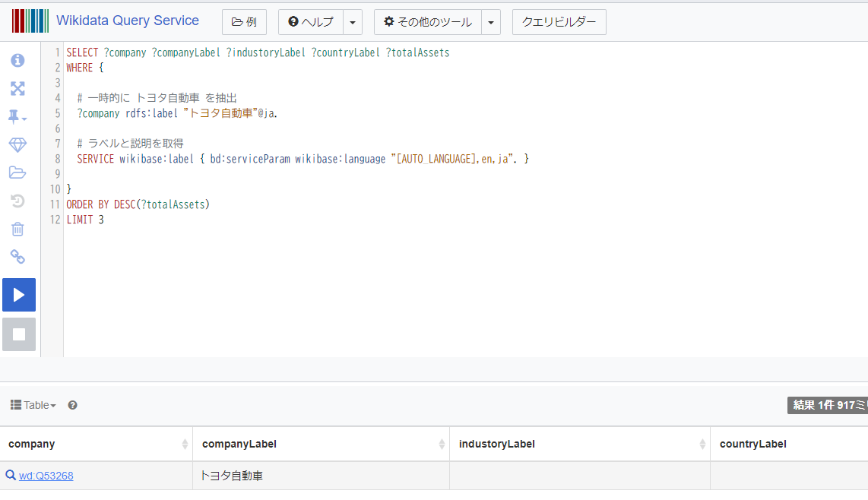Click the 結果 1件 result count badge
The width and height of the screenshot is (868, 500).
[828, 405]
